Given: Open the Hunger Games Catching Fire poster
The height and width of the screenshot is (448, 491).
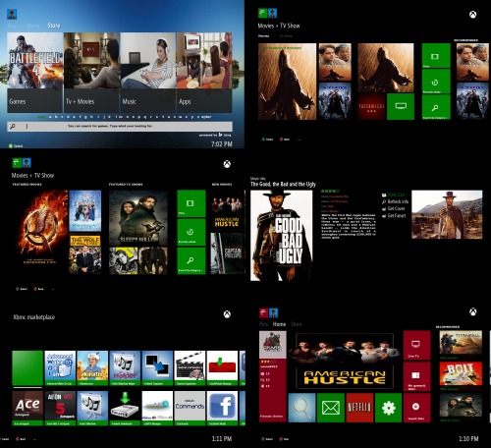Looking at the screenshot, I should coord(40,232).
